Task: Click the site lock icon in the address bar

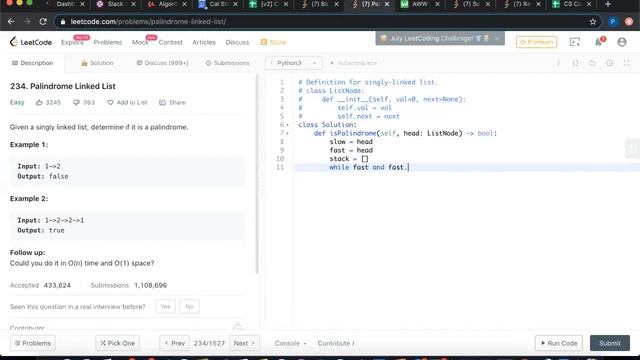Action: tap(63, 22)
